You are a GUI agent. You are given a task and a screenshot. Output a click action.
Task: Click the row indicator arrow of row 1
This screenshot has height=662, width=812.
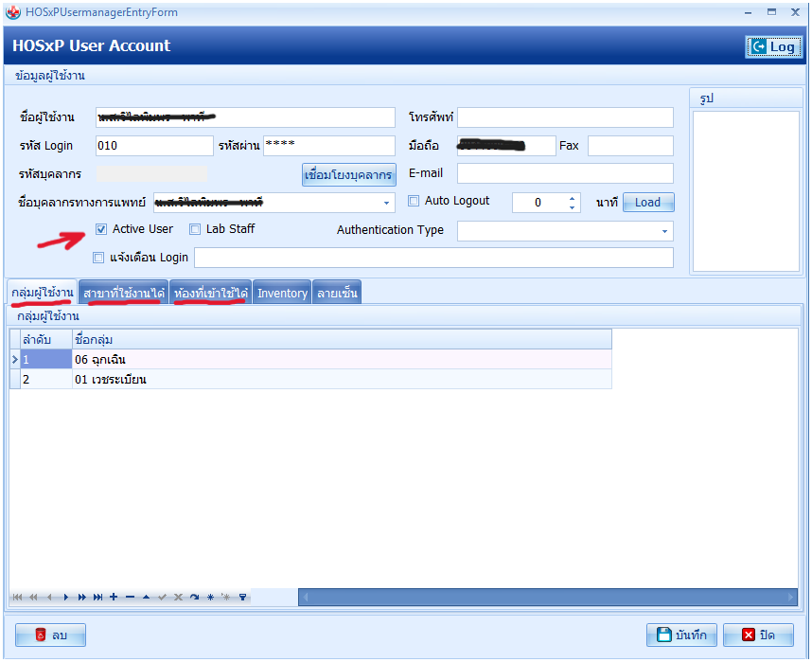tap(15, 359)
